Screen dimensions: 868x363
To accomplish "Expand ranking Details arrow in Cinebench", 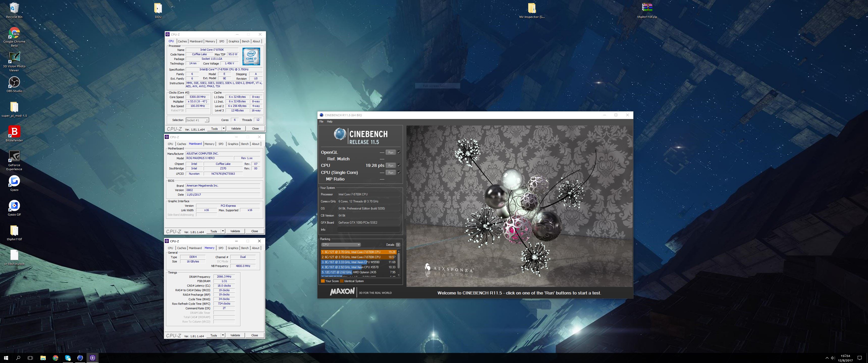I will point(398,245).
